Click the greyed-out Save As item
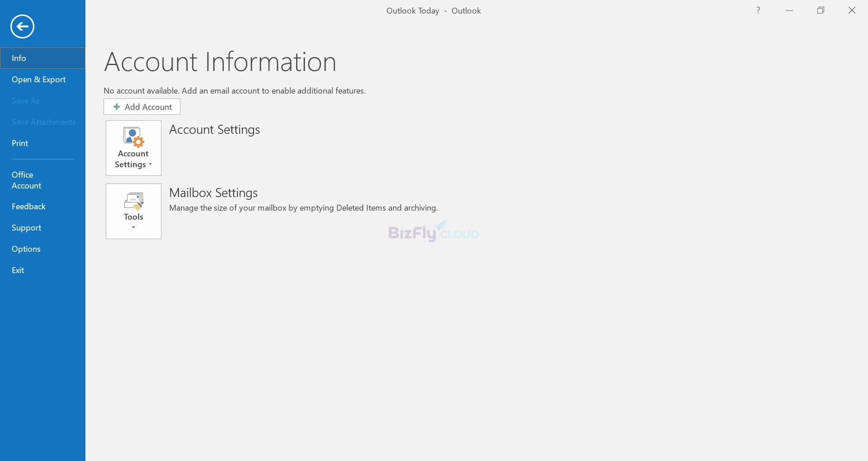Viewport: 868px width, 461px height. click(x=42, y=101)
